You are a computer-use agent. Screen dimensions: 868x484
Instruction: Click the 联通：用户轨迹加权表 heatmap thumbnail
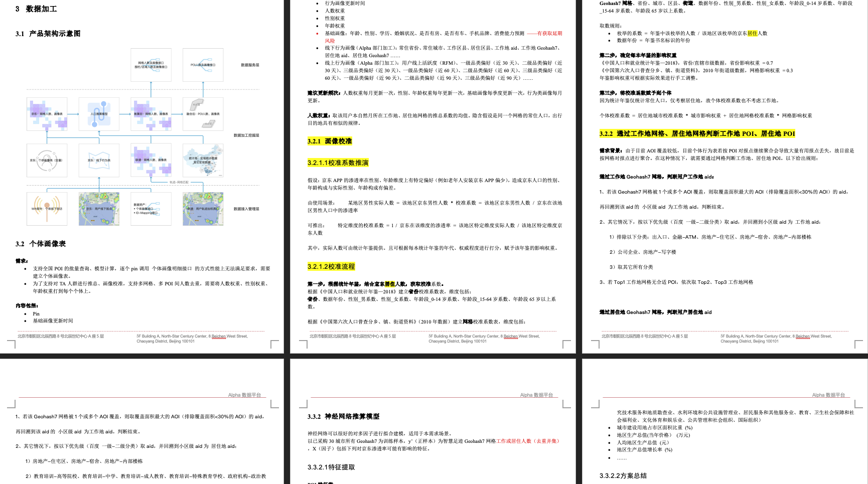203,209
